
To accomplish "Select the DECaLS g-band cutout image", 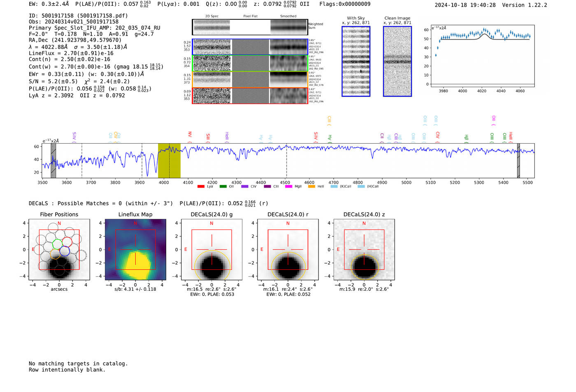I will (211, 250).
